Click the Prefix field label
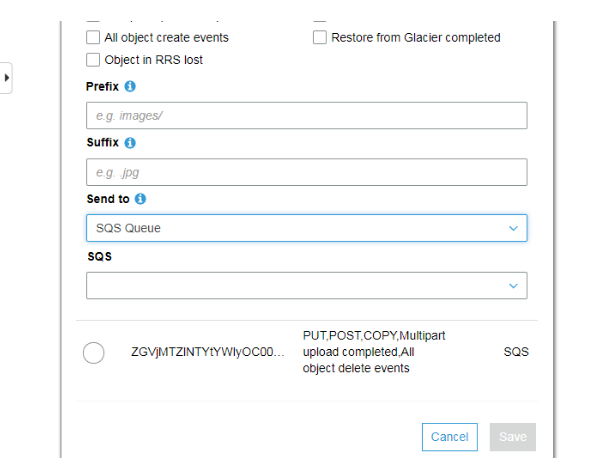This screenshot has height=458, width=607. click(x=103, y=87)
